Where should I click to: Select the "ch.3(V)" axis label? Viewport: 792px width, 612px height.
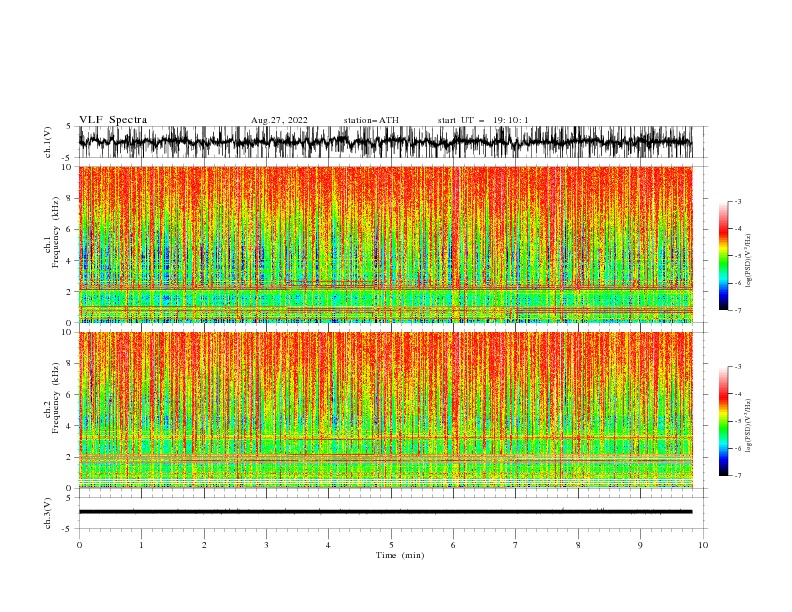48,513
